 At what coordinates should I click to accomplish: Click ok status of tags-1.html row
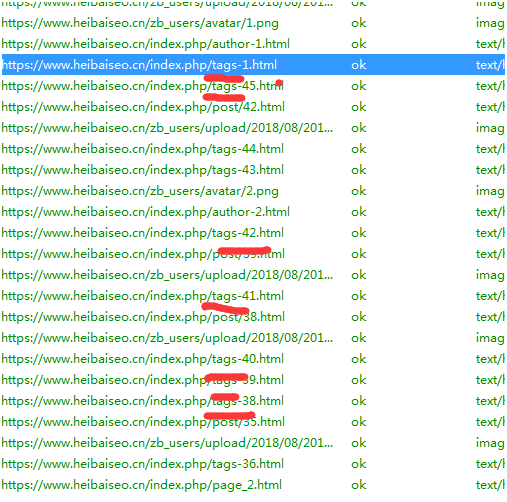(359, 65)
